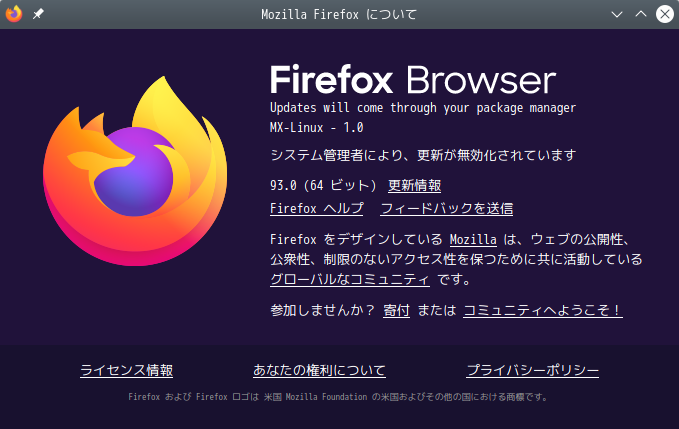Screen dimensions: 679x429
Task: Click the MX-Linux - 1.0 text
Action: tap(317, 127)
